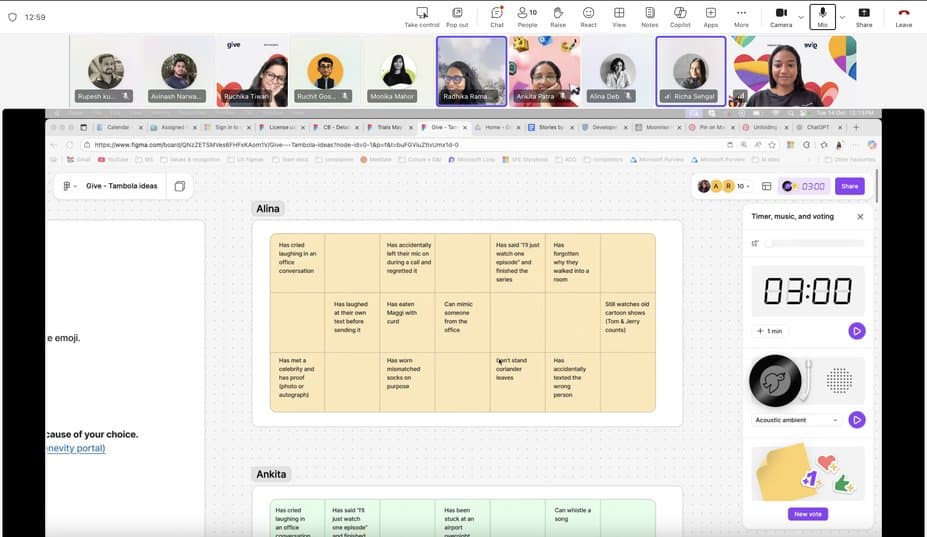927x537 pixels.
Task: Click the 03:00 timer pill in toolbar
Action: (805, 186)
